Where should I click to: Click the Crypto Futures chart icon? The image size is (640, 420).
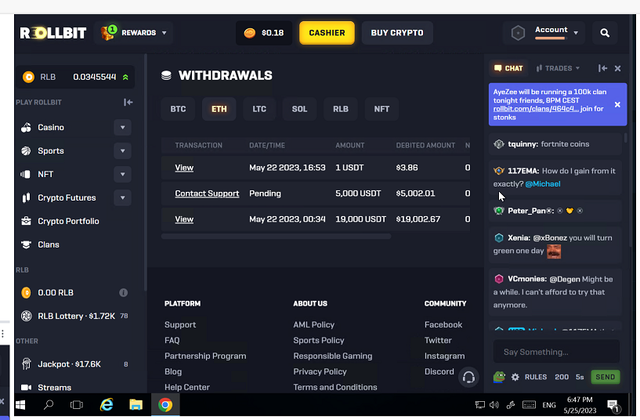click(x=26, y=198)
